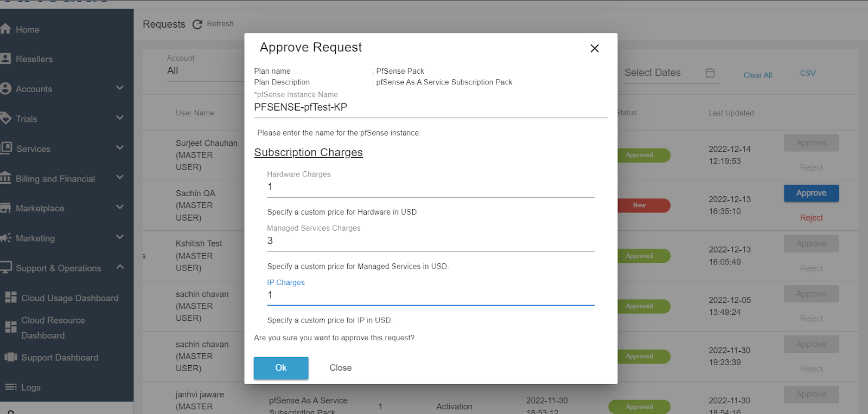Image resolution: width=868 pixels, height=414 pixels.
Task: Click the Sachin QA user name cell
Action: click(x=195, y=205)
